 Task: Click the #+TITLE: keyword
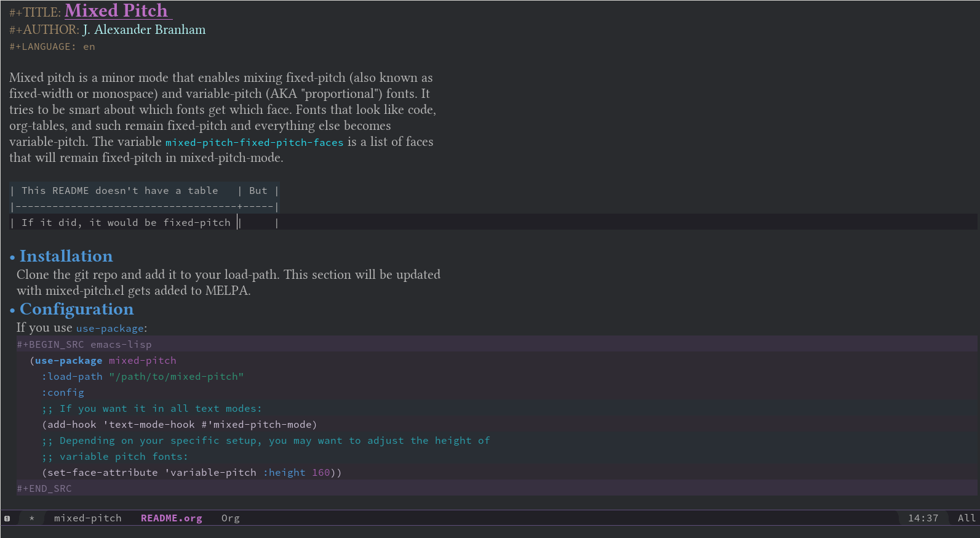pos(35,12)
